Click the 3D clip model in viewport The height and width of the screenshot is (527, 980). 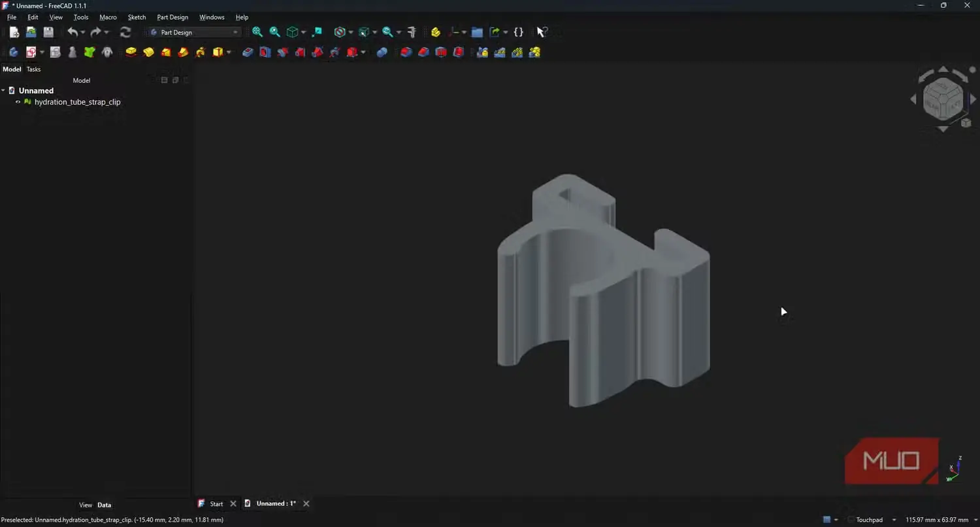(602, 289)
